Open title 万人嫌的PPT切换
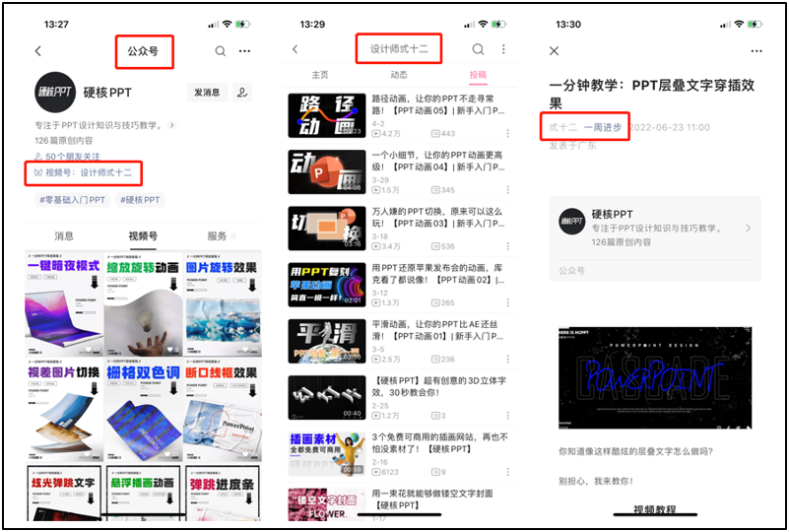Screen dimensions: 789x532 click(x=437, y=218)
